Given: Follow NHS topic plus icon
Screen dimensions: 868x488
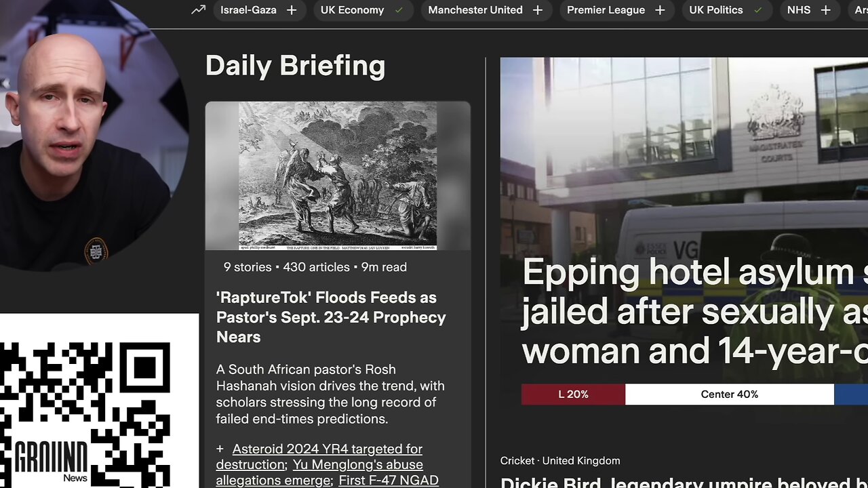Looking at the screenshot, I should [x=825, y=10].
